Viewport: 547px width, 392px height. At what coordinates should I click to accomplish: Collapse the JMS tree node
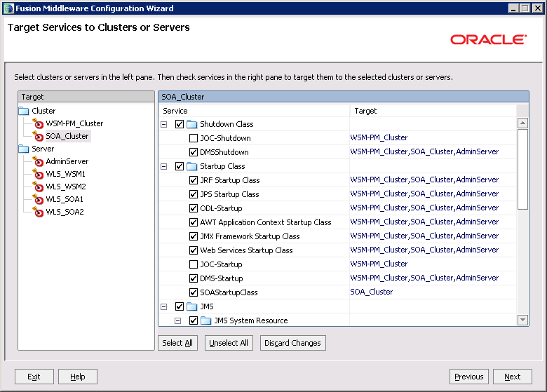164,306
